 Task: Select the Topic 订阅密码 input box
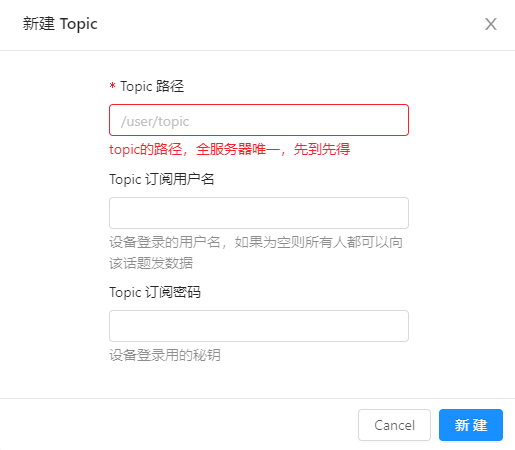(x=259, y=326)
